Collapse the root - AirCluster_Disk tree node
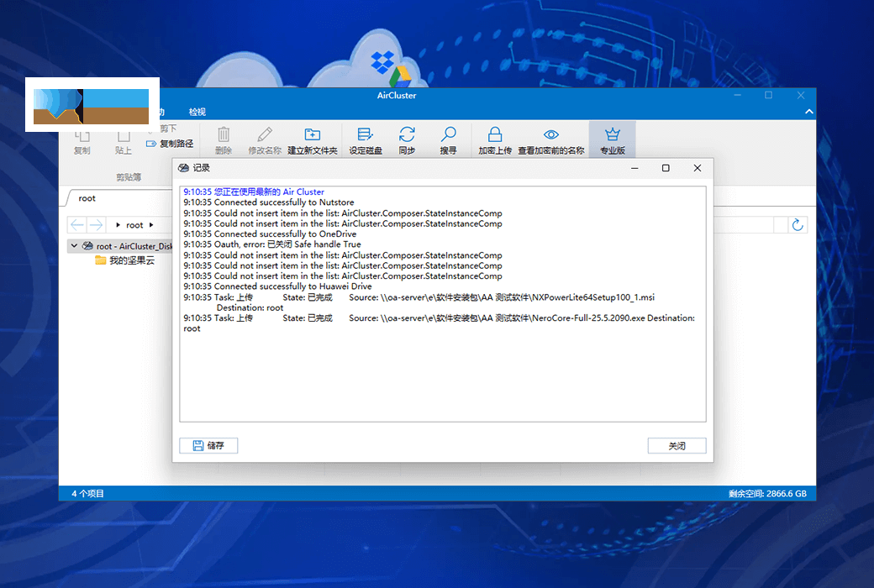The width and height of the screenshot is (874, 588). pos(74,246)
